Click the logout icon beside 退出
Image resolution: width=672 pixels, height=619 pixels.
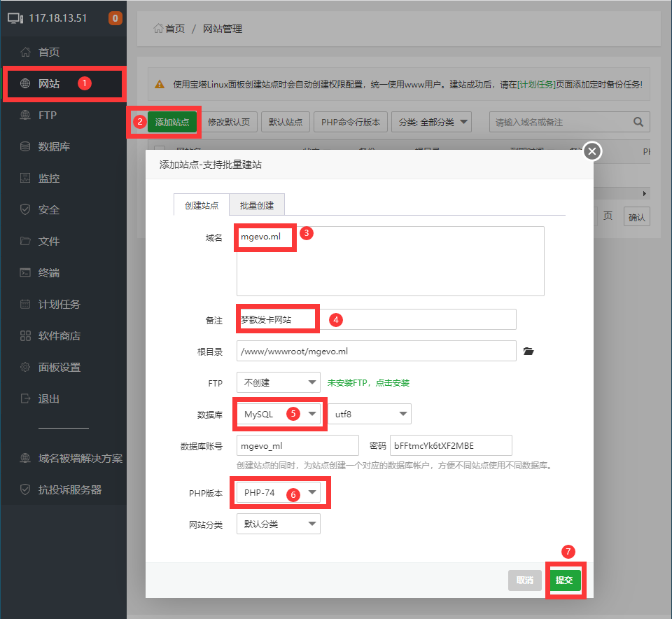click(x=25, y=398)
